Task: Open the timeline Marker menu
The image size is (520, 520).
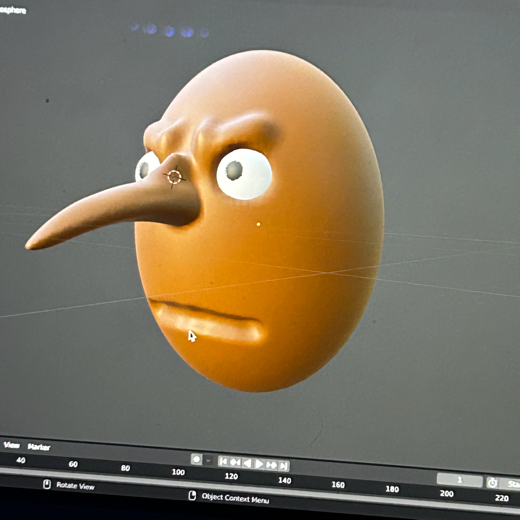Action: pyautogui.click(x=39, y=447)
